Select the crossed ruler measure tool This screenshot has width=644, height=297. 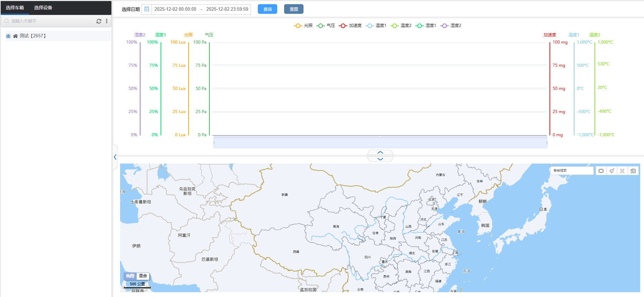click(x=622, y=171)
